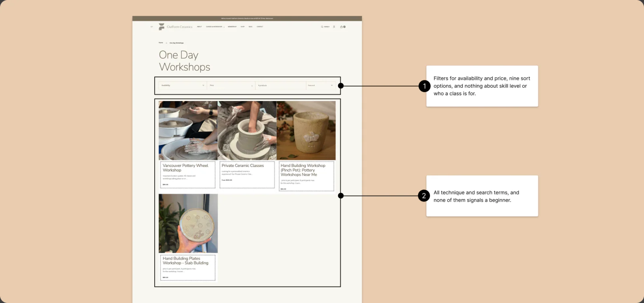Viewport: 644px width, 303px height.
Task: Open the Featured sort dropdown
Action: pos(321,85)
